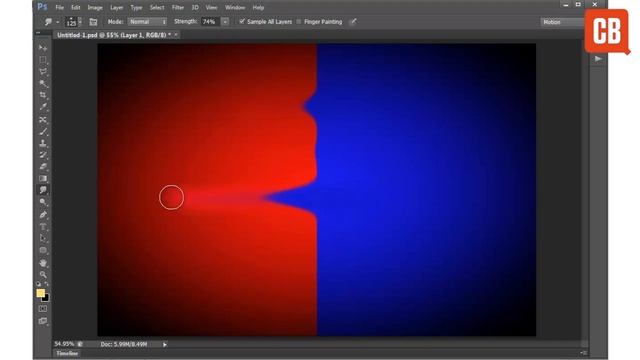Open the Mode dropdown set to Normal

pos(147,22)
